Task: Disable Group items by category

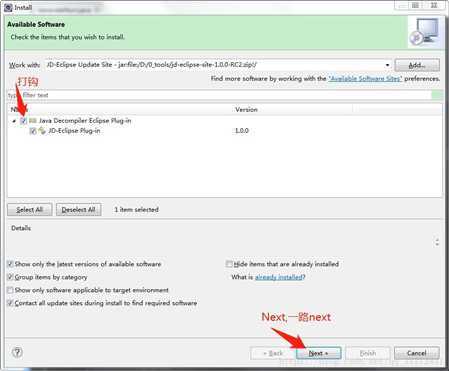Action: point(10,277)
